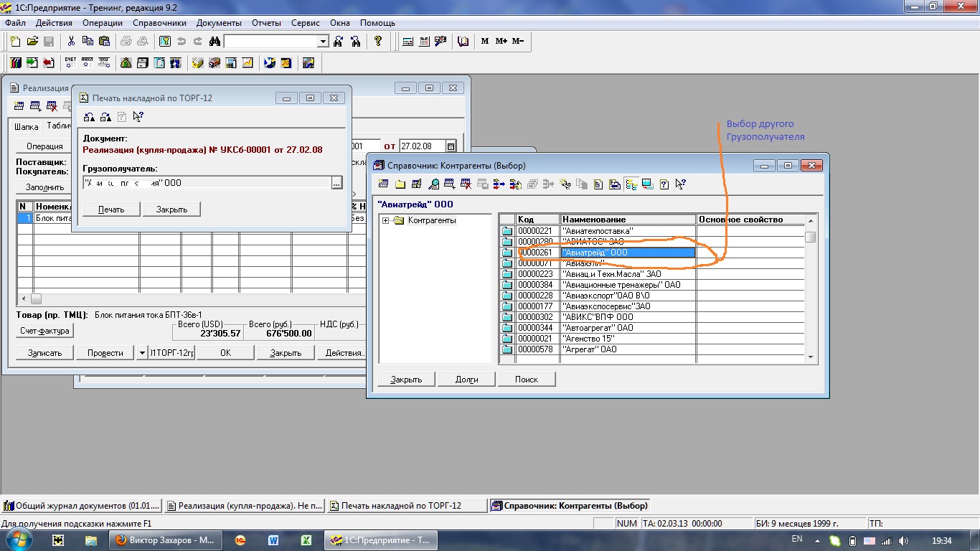This screenshot has width=980, height=551.
Task: Click the Код column header
Action: tap(537, 220)
